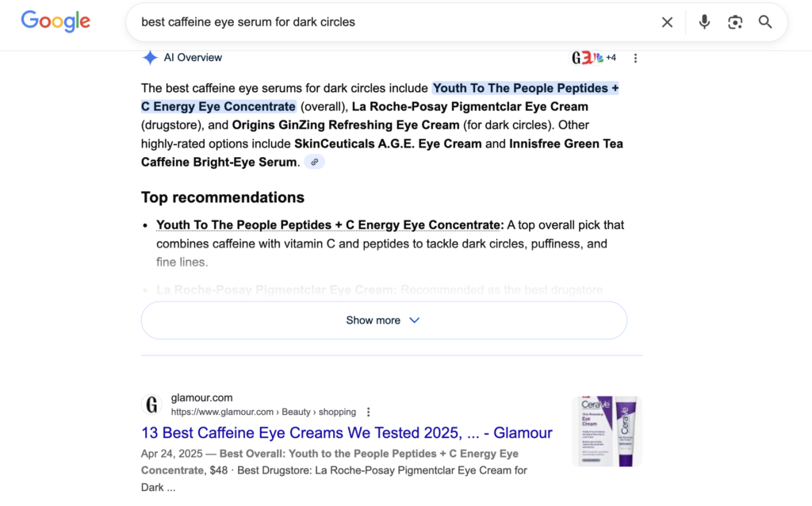The width and height of the screenshot is (812, 506).
Task: Open the Glamour result three-dot menu
Action: coord(368,412)
